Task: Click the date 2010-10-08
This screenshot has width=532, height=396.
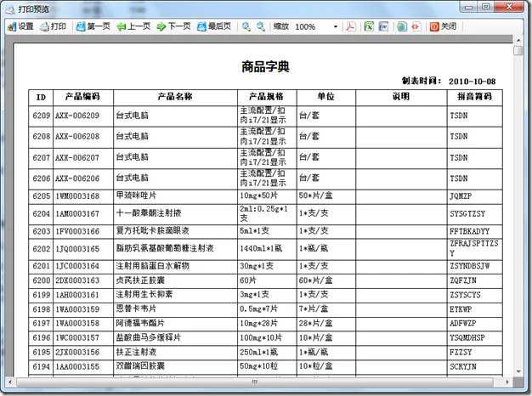Action: coord(472,82)
